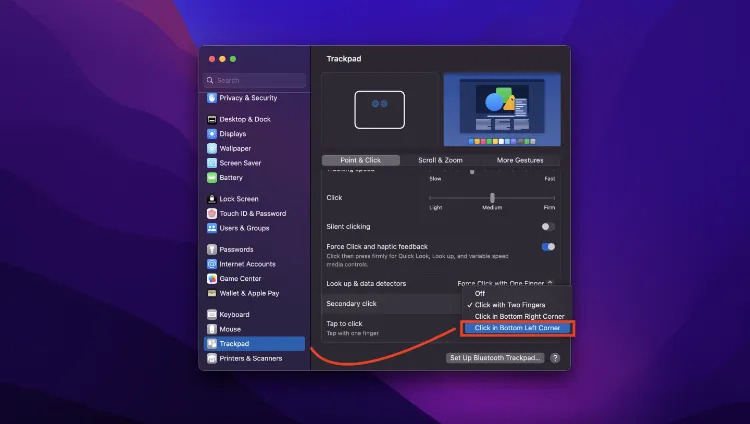Viewport: 750px width, 424px height.
Task: Switch to Scroll & Zoom tab
Action: (x=440, y=160)
